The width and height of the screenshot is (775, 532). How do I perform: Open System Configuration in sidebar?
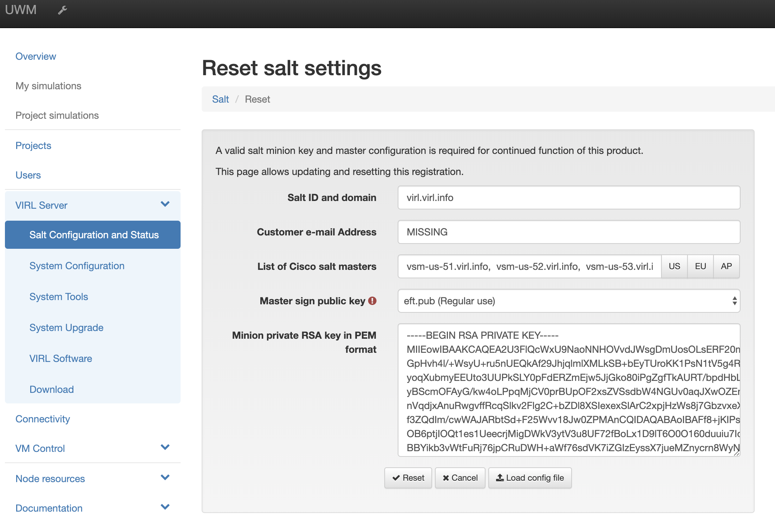point(77,266)
